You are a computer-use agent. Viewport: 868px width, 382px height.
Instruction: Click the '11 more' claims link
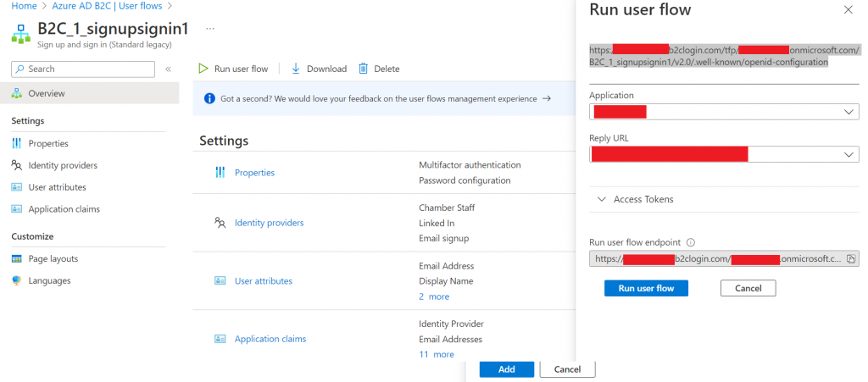click(436, 354)
